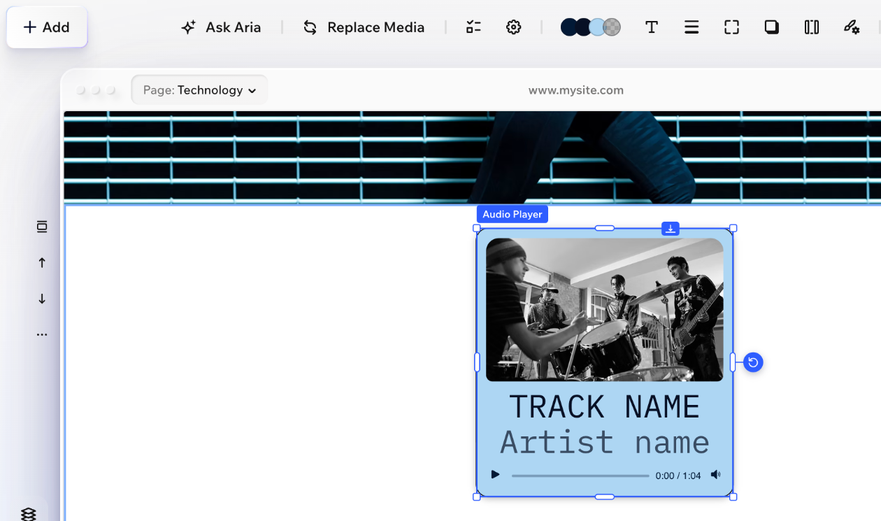
Task: Open the color theme swatches
Action: tap(591, 27)
